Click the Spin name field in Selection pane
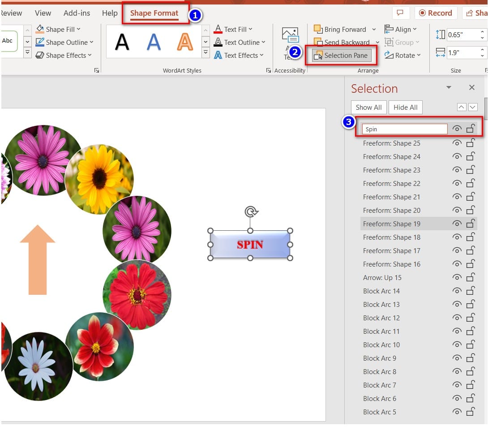The width and height of the screenshot is (488, 448). coord(405,129)
